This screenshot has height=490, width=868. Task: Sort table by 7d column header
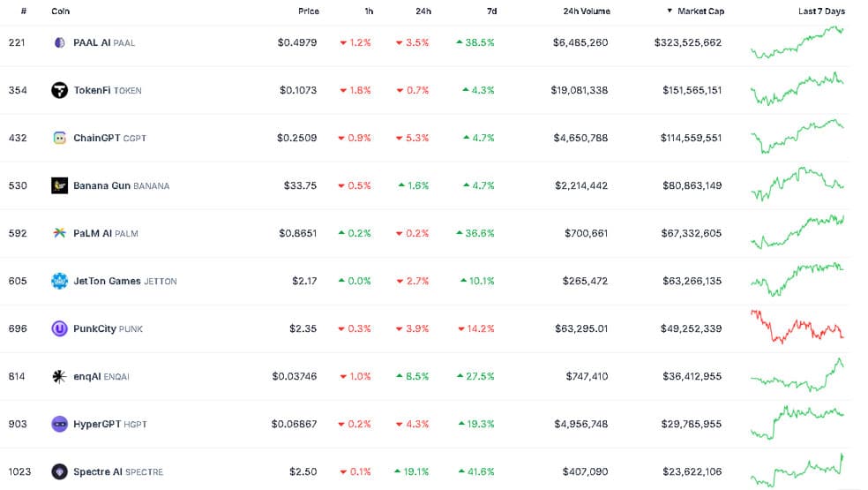[491, 11]
